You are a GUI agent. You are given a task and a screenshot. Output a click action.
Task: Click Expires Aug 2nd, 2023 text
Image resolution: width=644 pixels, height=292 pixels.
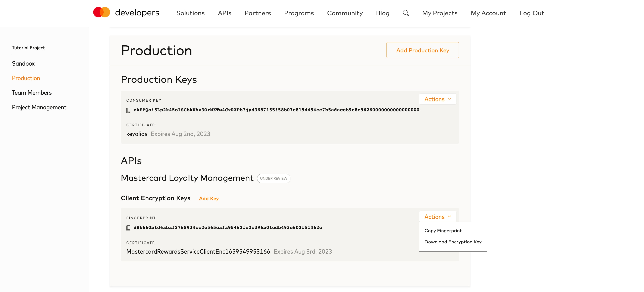[180, 134]
